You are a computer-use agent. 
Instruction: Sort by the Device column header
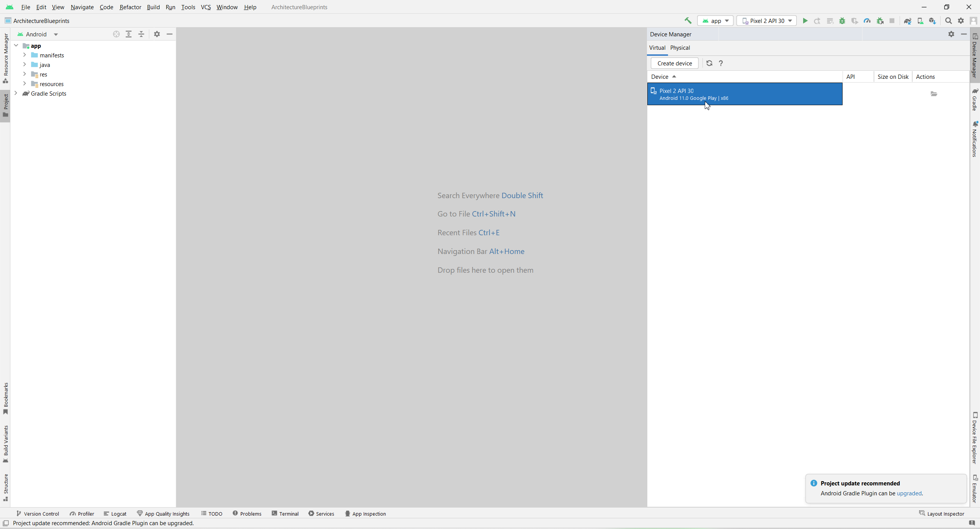click(x=660, y=77)
